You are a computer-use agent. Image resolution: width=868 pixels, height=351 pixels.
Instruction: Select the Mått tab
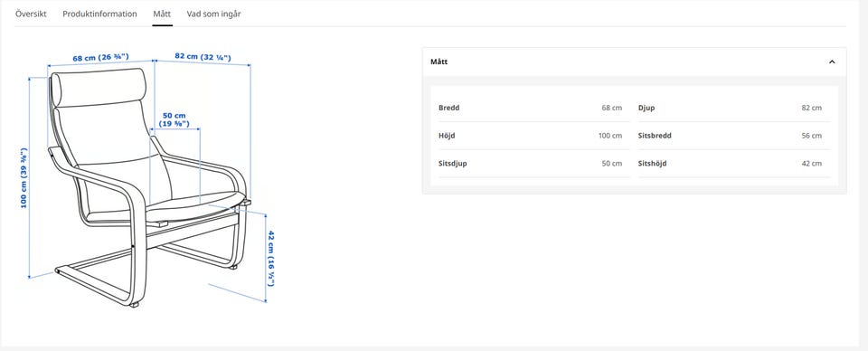162,14
